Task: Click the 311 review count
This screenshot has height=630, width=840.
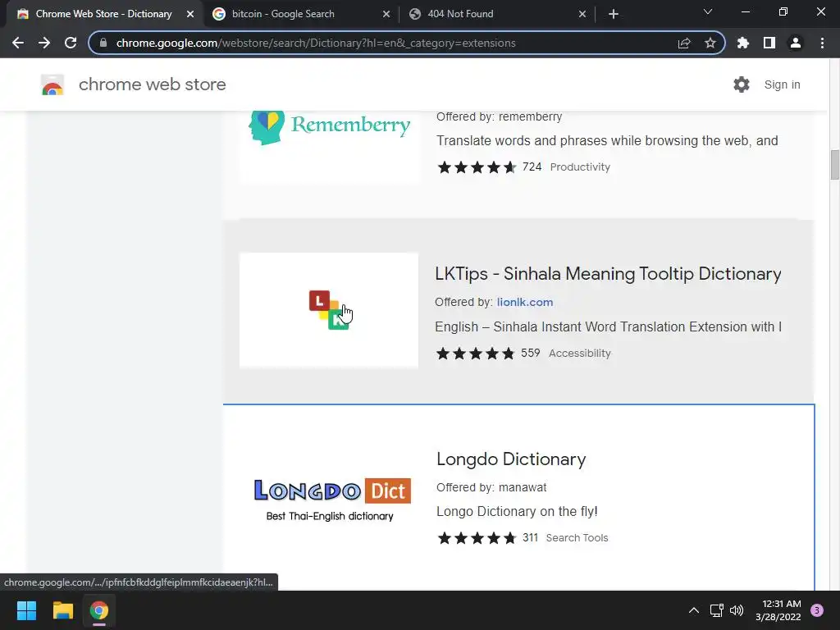Action: pos(531,538)
